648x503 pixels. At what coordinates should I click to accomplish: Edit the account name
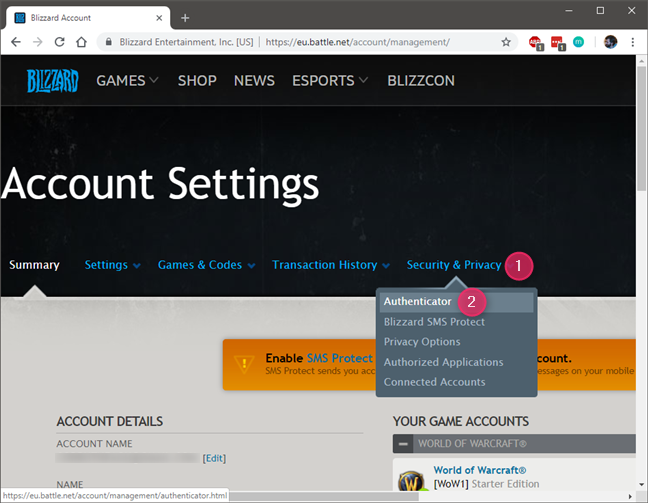(x=214, y=458)
